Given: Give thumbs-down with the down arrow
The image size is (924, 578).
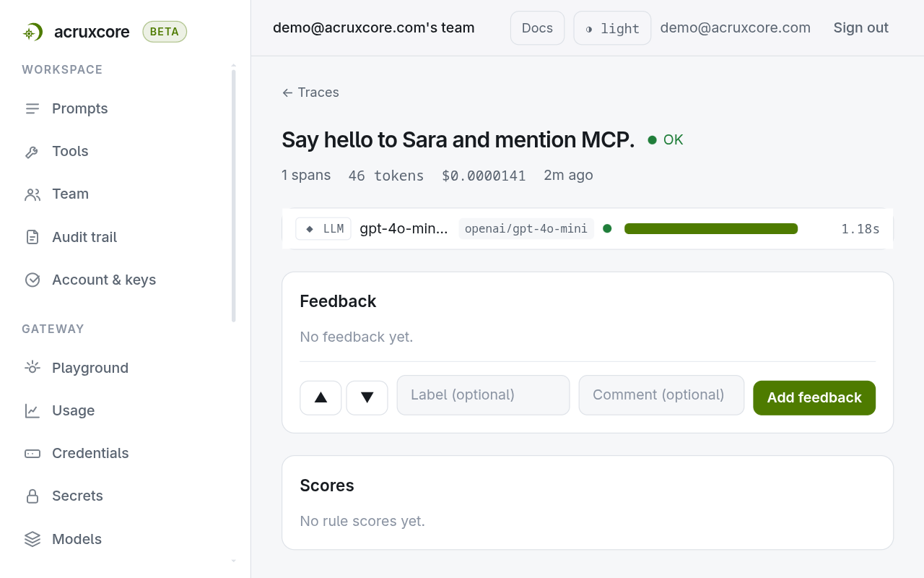Looking at the screenshot, I should pos(367,397).
